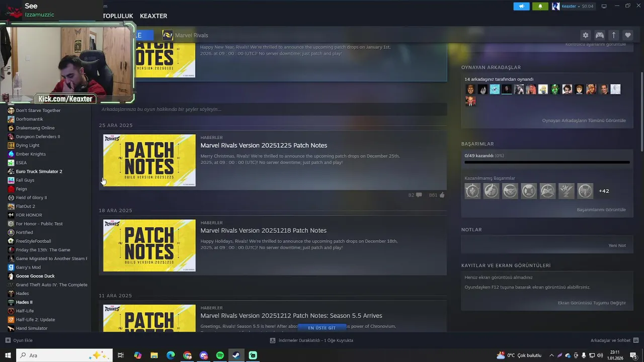Screen dimensions: 644x362
Task: Select Dying Light in library list
Action: 28,145
